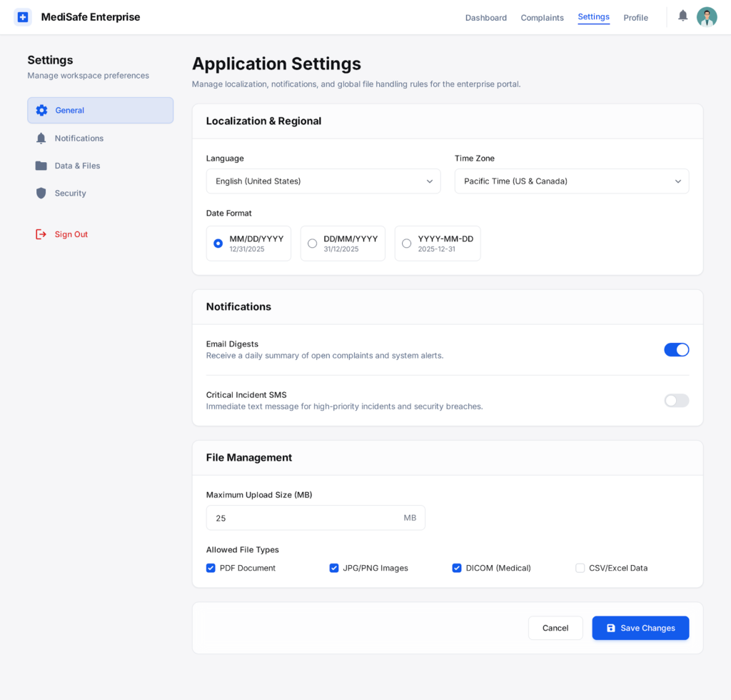Open the notifications bell in header
Image resolution: width=731 pixels, height=700 pixels.
tap(682, 16)
